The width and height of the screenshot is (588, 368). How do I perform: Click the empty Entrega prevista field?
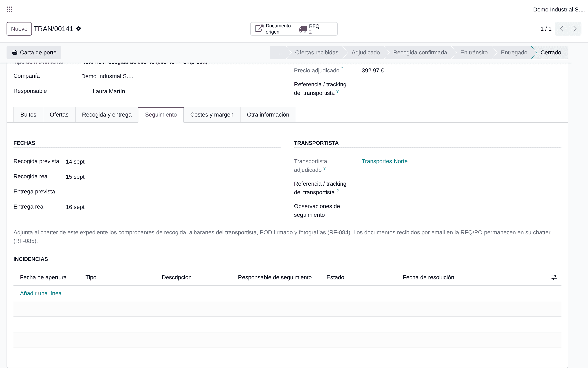[173, 192]
